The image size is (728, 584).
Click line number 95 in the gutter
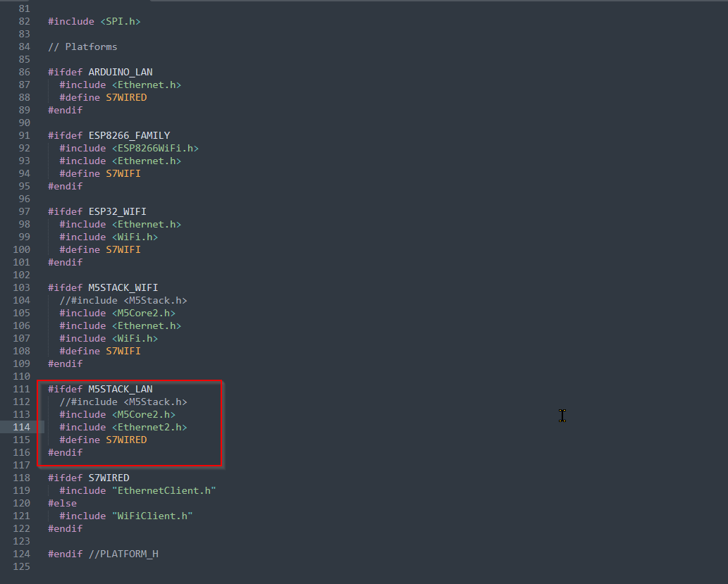(24, 186)
